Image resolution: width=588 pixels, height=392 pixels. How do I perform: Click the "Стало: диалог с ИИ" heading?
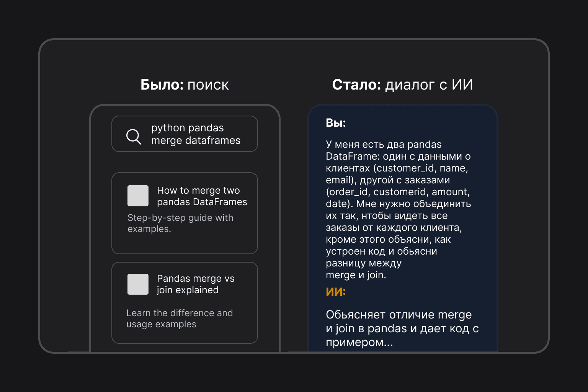402,85
